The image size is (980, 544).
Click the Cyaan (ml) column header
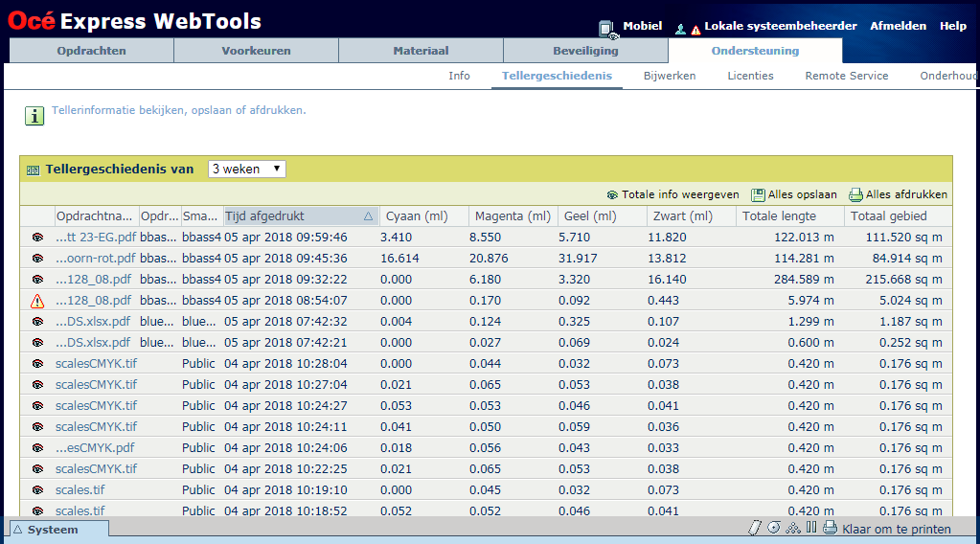click(x=423, y=216)
